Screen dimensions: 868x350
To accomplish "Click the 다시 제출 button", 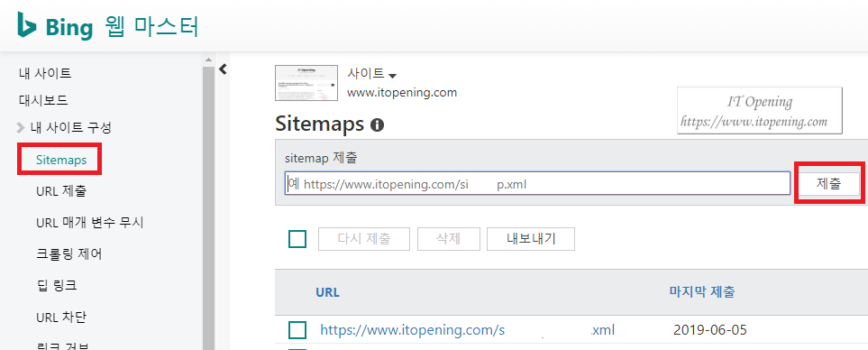I will [364, 239].
